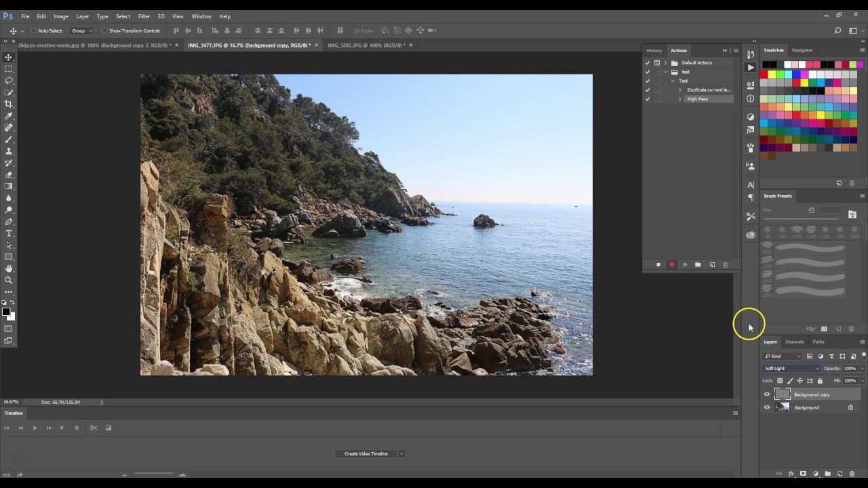Select the Rectangular Marquee tool
The height and width of the screenshot is (488, 868).
click(9, 68)
